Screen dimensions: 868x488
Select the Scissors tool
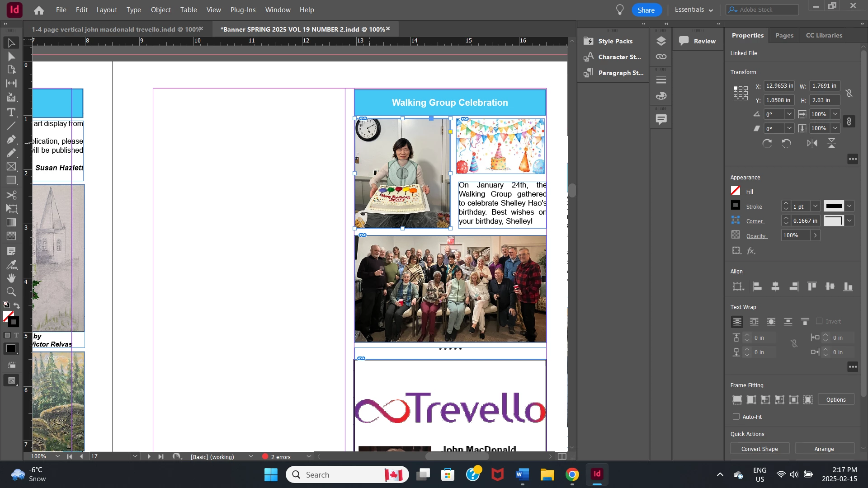[11, 195]
